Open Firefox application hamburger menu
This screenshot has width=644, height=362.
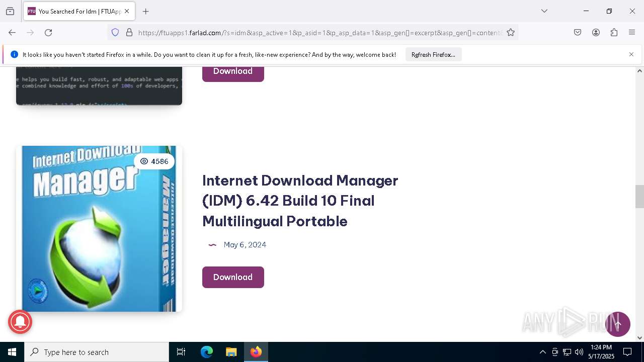pyautogui.click(x=632, y=33)
